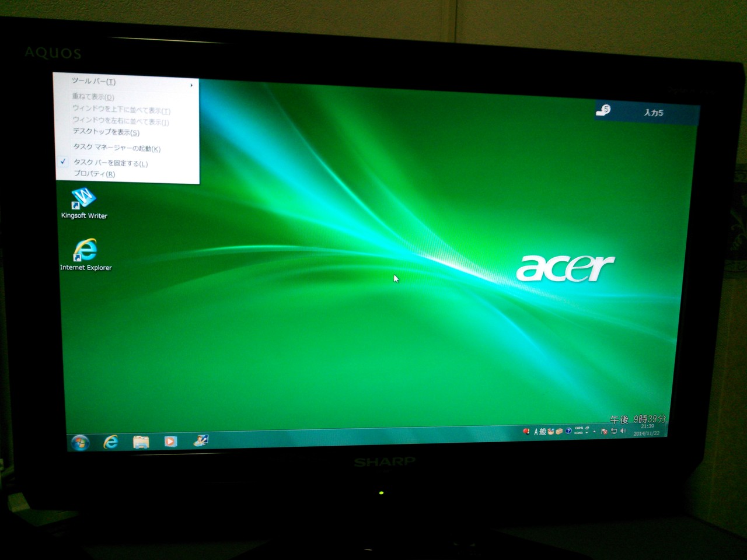747x560 pixels.
Task: Open Windows Media Player from taskbar
Action: [x=170, y=442]
